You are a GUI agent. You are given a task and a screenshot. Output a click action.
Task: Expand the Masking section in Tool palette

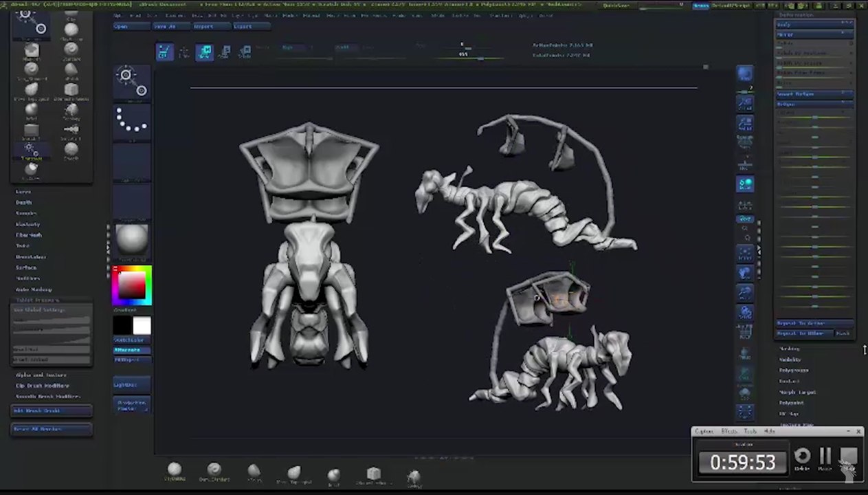(x=790, y=349)
